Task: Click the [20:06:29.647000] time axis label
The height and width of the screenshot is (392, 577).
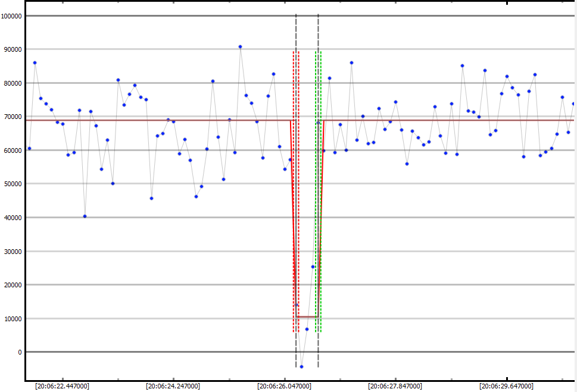Action: [506, 386]
